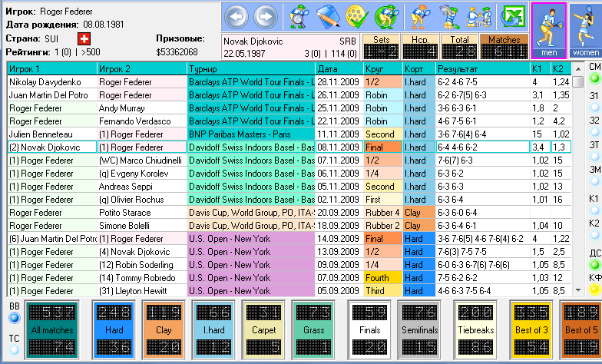Toggle the K1 indicator on the right panel

(x=594, y=210)
